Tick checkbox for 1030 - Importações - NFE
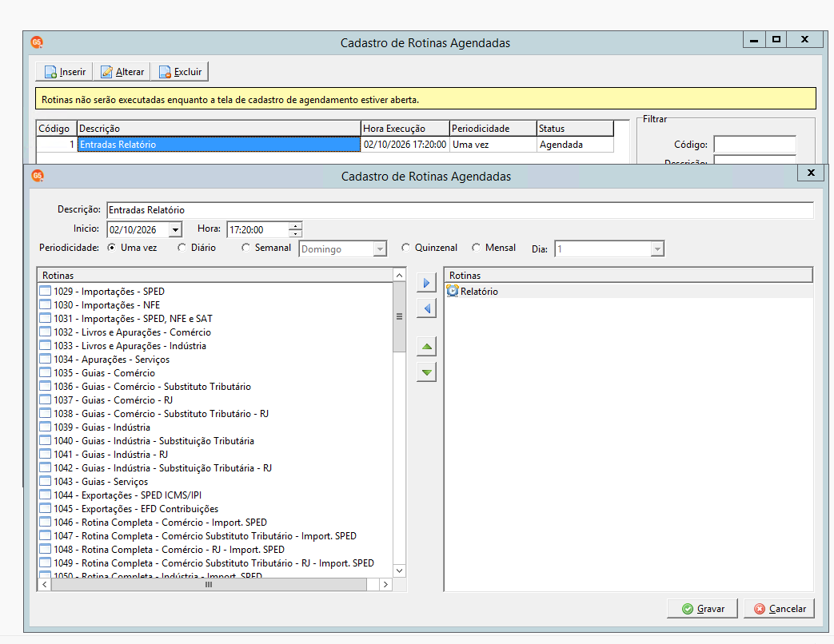The image size is (834, 644). [x=46, y=305]
